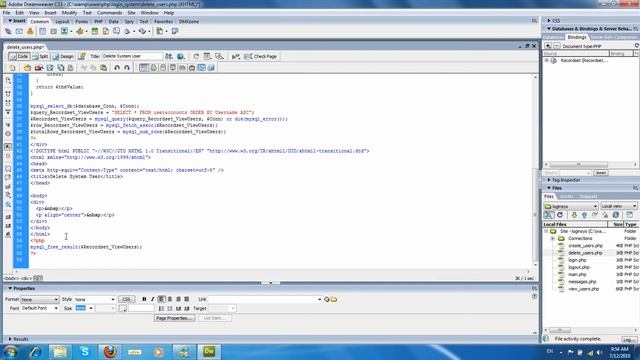Click the Comment insert icon
The image size is (640, 360).
pos(116,31)
